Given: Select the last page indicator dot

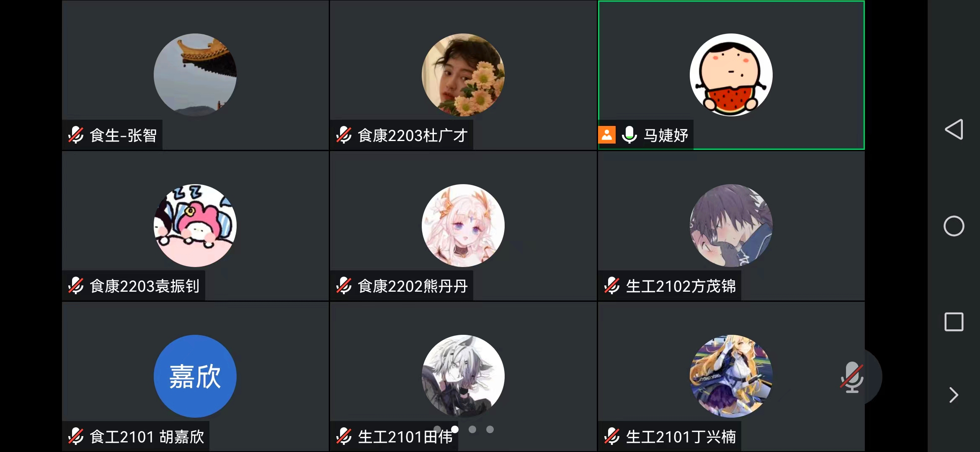Looking at the screenshot, I should (490, 429).
